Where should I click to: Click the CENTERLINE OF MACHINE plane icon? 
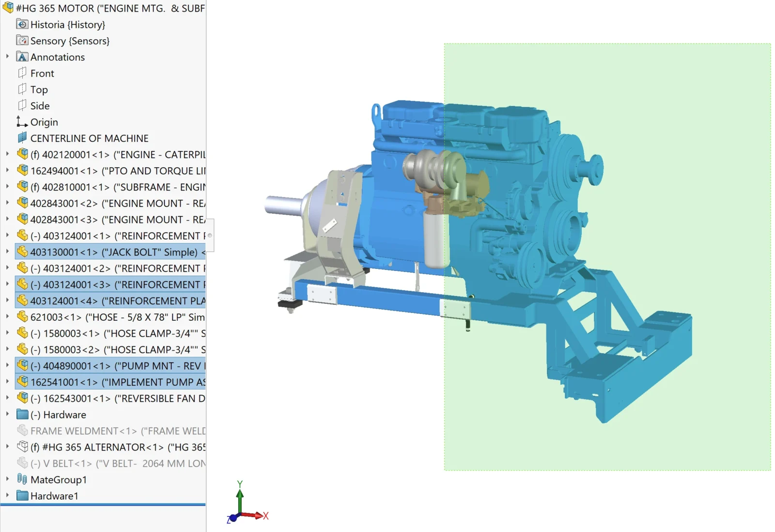pos(22,138)
